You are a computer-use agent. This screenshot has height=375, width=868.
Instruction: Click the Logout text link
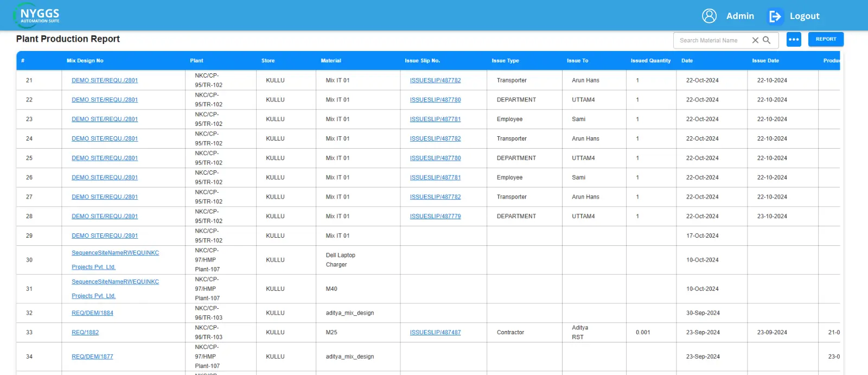pos(805,16)
